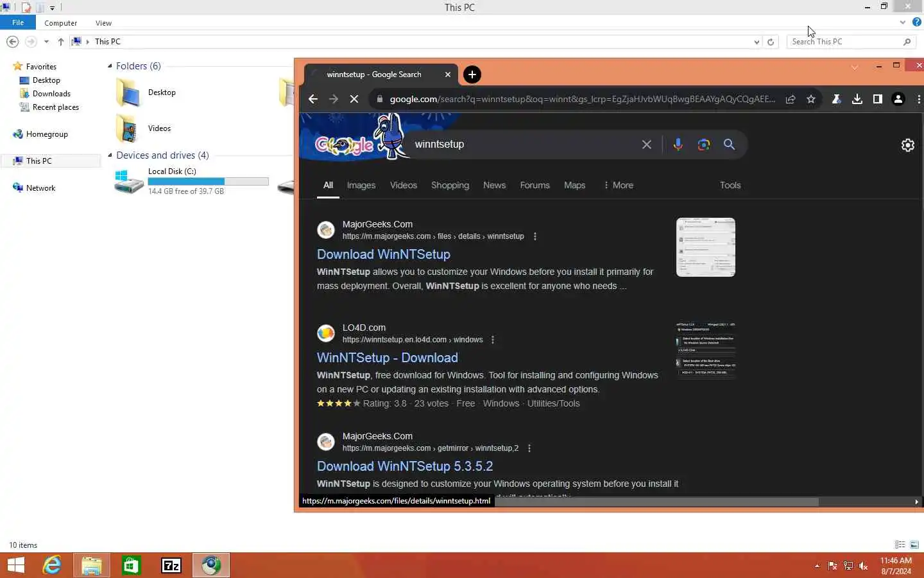Open the share page icon in the address bar
Image resolution: width=924 pixels, height=578 pixels.
791,99
